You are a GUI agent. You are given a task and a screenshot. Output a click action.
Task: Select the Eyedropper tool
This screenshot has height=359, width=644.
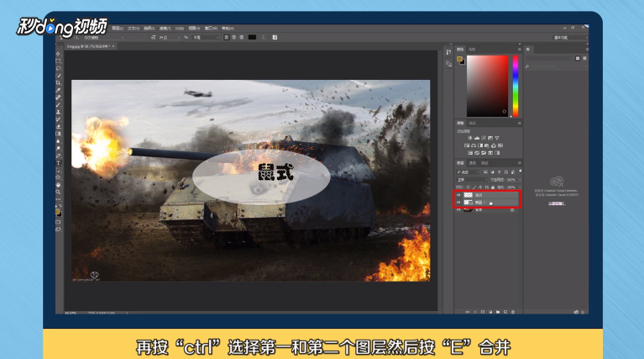[x=58, y=90]
